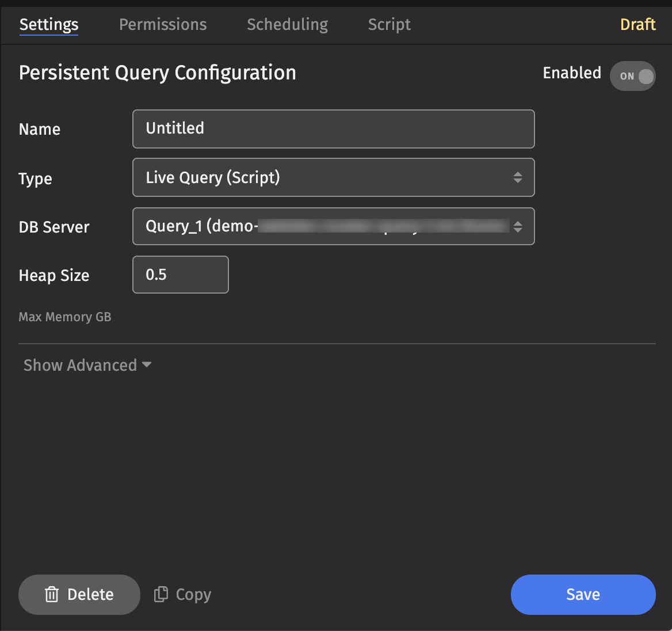Screen dimensions: 672x631
Task: Open the Script tab
Action: tap(390, 24)
